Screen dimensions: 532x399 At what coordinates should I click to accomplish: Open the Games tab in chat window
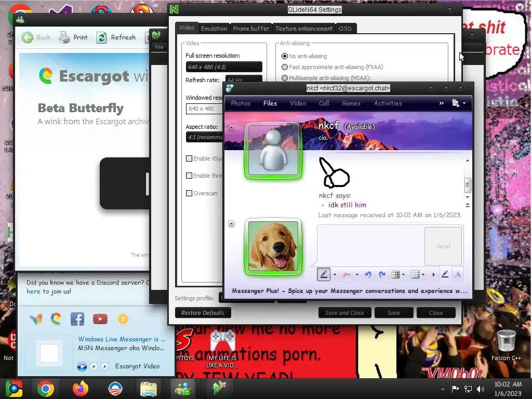pyautogui.click(x=351, y=103)
